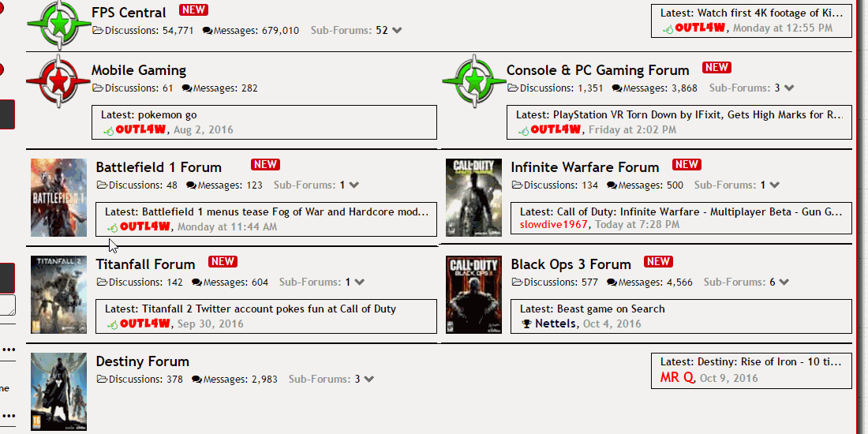View MR Q user profile
Screen dimensions: 868x434
point(677,377)
